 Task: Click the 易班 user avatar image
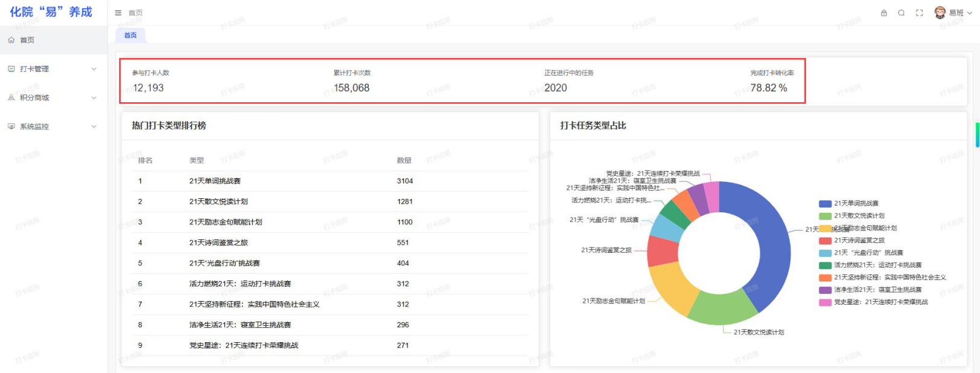(x=939, y=13)
